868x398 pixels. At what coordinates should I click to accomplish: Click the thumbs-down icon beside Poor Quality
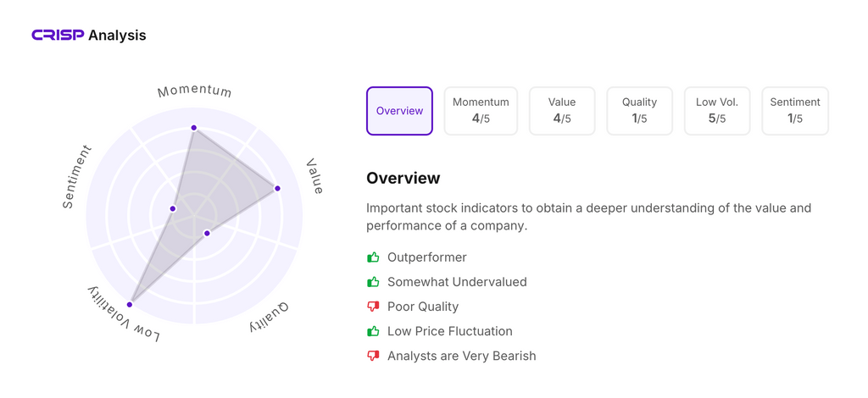tap(373, 307)
